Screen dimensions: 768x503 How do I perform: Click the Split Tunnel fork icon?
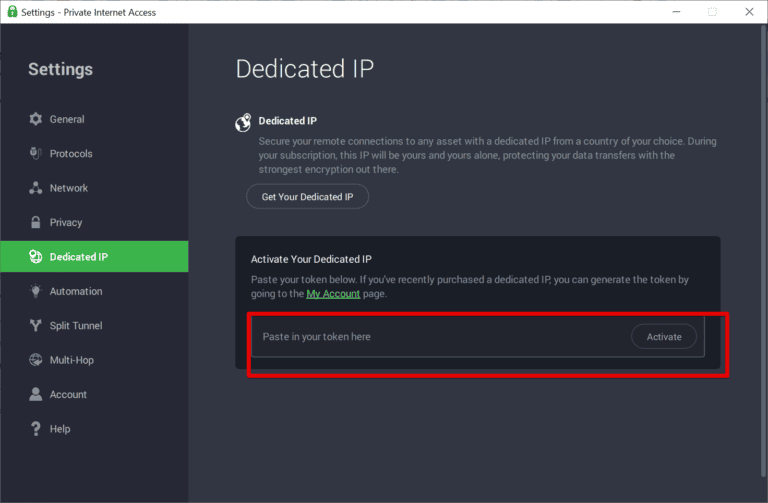click(x=35, y=325)
